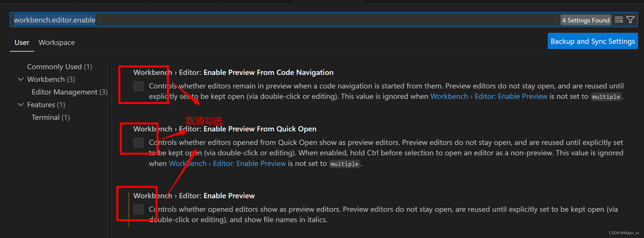Click Backup and Sync Settings button

click(x=593, y=41)
